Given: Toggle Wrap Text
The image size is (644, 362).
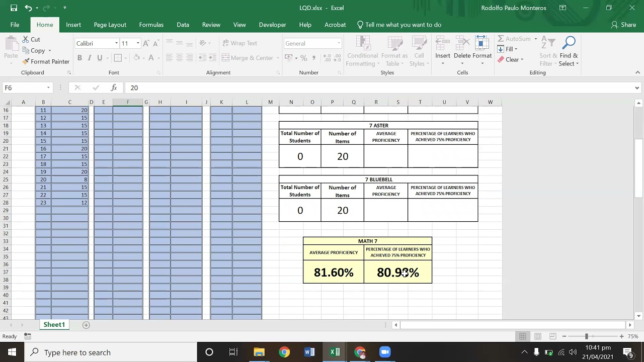Looking at the screenshot, I should (x=239, y=43).
